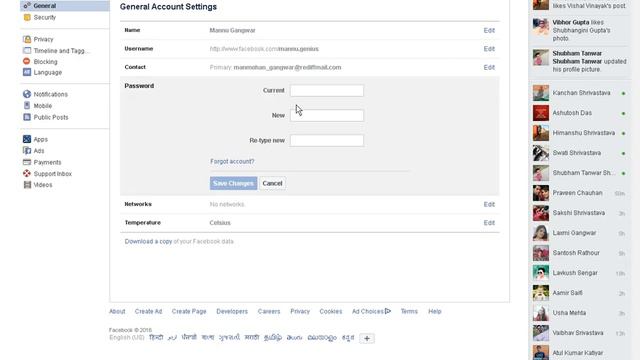
Task: Open Notifications settings
Action: (51, 94)
